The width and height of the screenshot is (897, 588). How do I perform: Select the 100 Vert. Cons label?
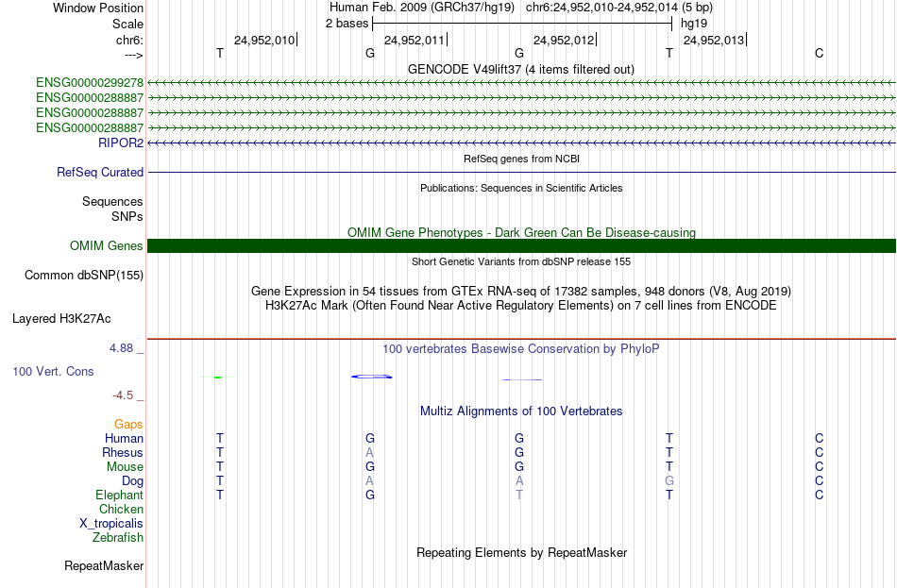point(53,371)
